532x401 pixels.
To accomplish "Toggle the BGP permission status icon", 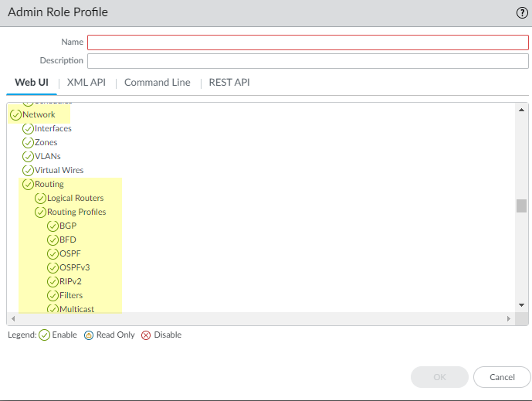I will tap(53, 226).
